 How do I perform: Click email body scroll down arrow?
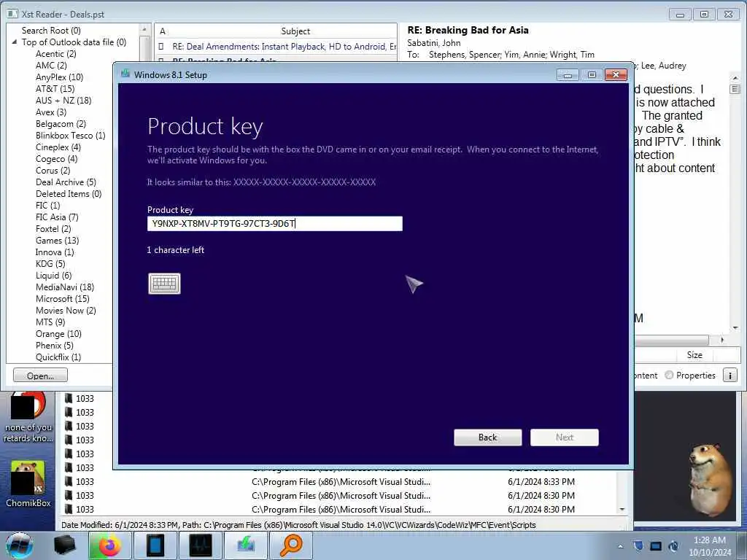pyautogui.click(x=735, y=327)
